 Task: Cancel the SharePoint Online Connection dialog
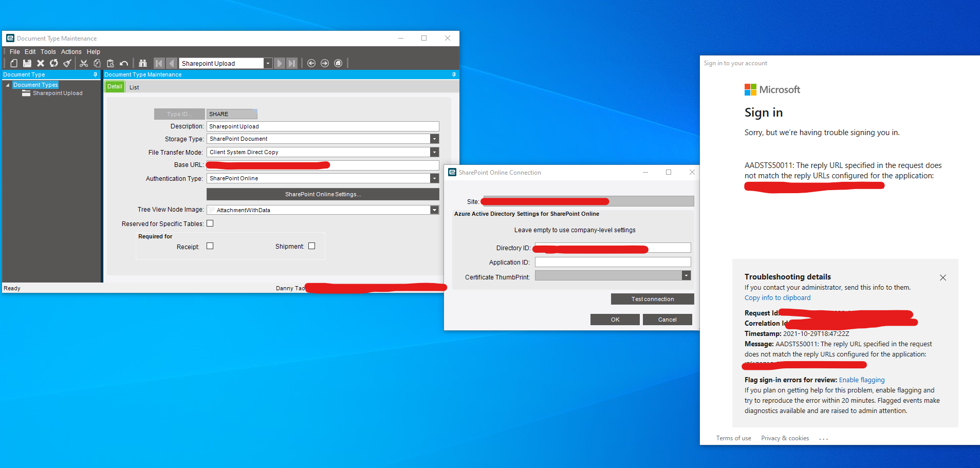(668, 320)
